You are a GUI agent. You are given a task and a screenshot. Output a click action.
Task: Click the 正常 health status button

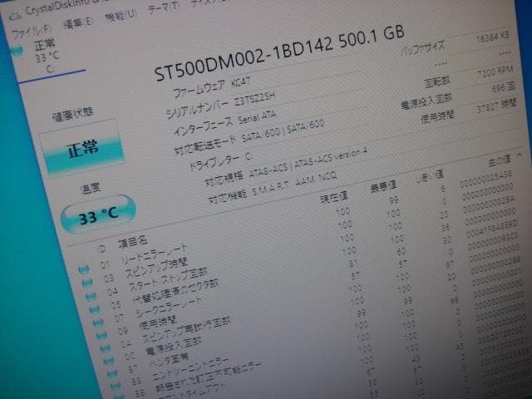(x=82, y=148)
